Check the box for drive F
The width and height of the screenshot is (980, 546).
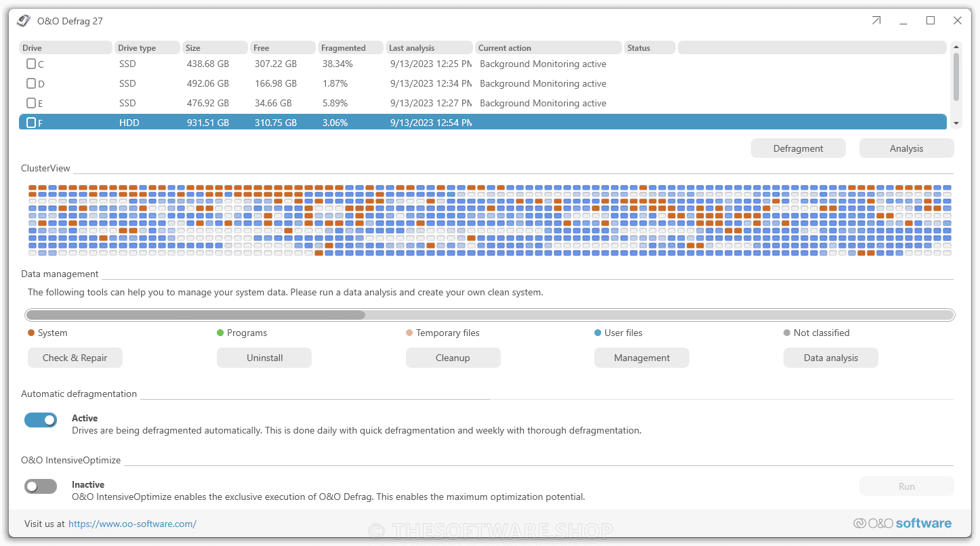tap(31, 123)
